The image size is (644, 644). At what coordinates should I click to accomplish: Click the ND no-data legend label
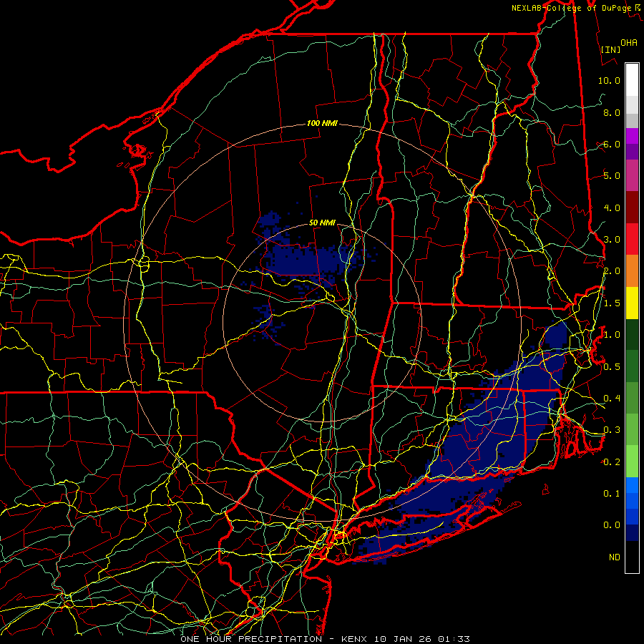[615, 557]
